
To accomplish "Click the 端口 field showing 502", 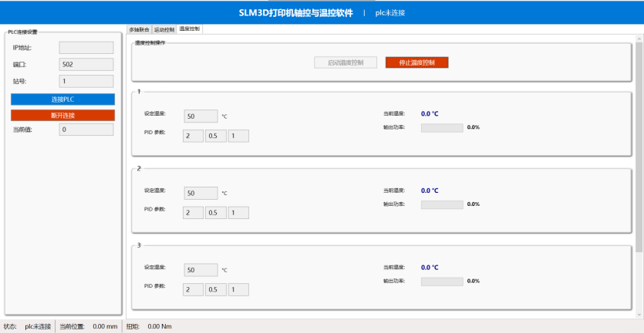I will [86, 65].
